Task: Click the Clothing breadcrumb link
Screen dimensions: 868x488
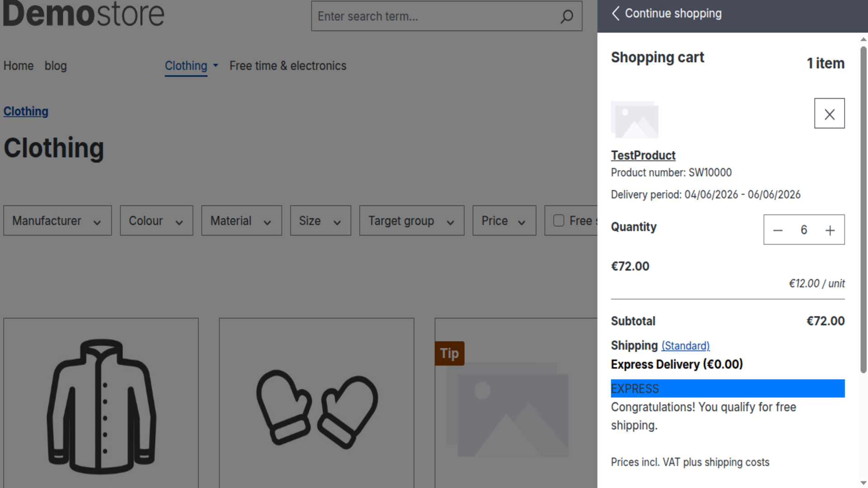Action: tap(26, 111)
